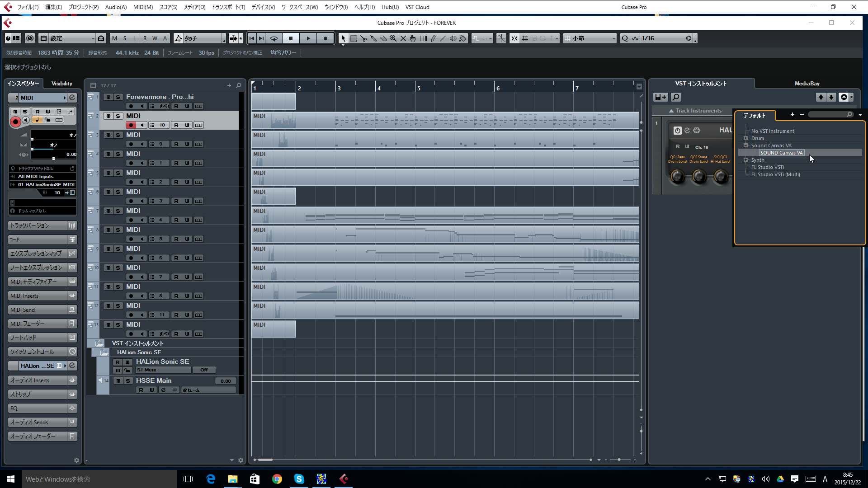Click the HALion freeze snowflake icon
Image resolution: width=868 pixels, height=488 pixels.
(697, 130)
